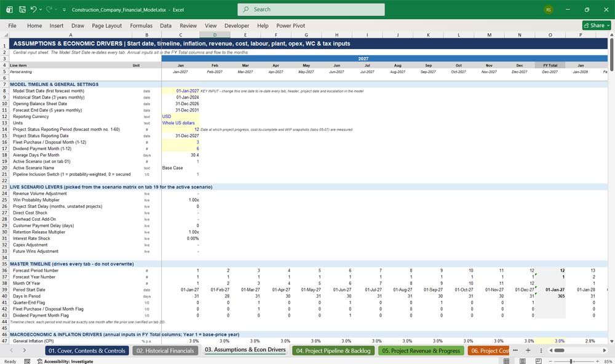The height and width of the screenshot is (364, 615).
Task: Click the sheet tab bar options dots
Action: click(541, 350)
